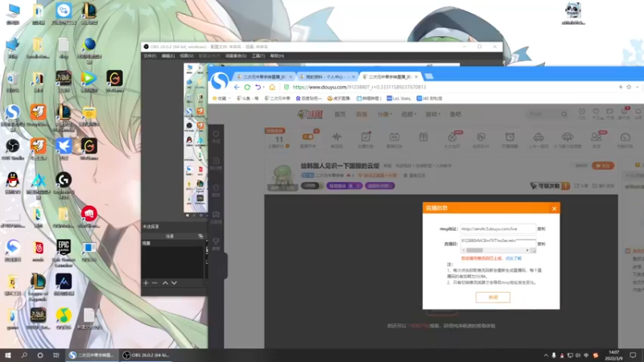644x362 pixels.
Task: Click the rtmp address text field
Action: click(x=498, y=228)
